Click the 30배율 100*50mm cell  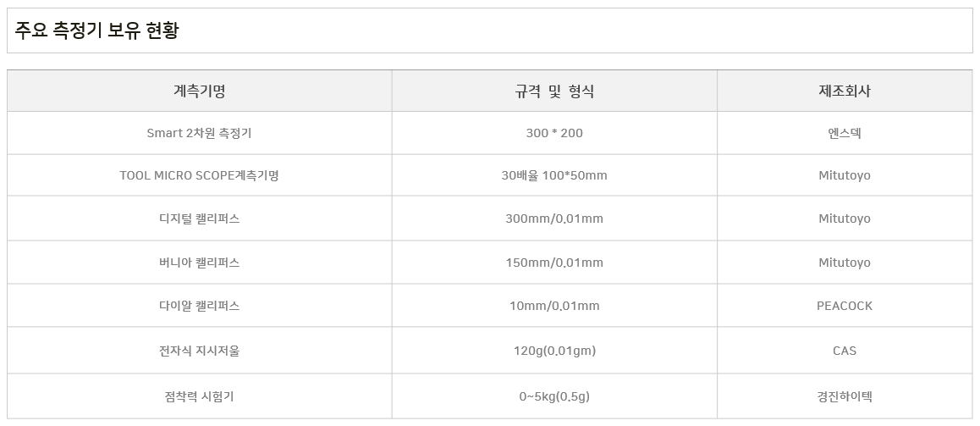click(554, 175)
